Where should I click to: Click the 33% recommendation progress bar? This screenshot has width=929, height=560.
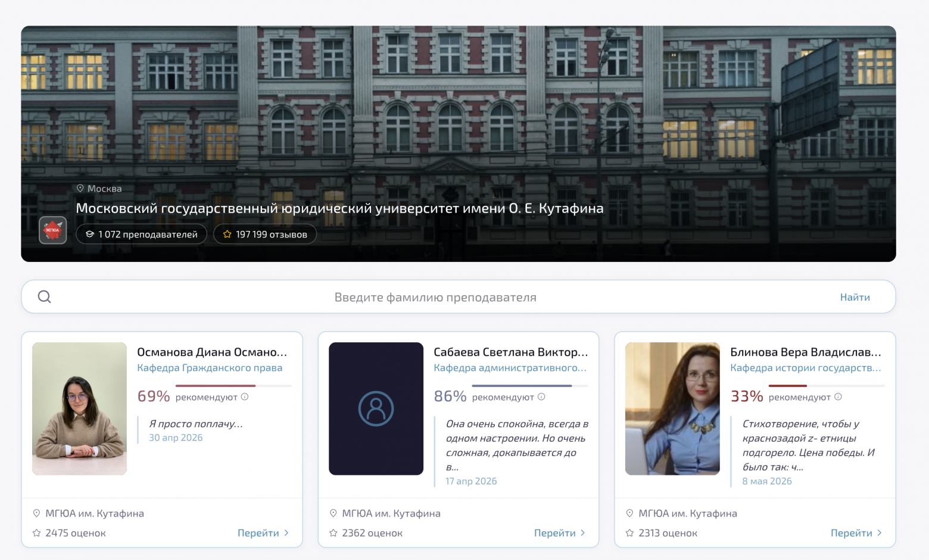[x=827, y=386]
